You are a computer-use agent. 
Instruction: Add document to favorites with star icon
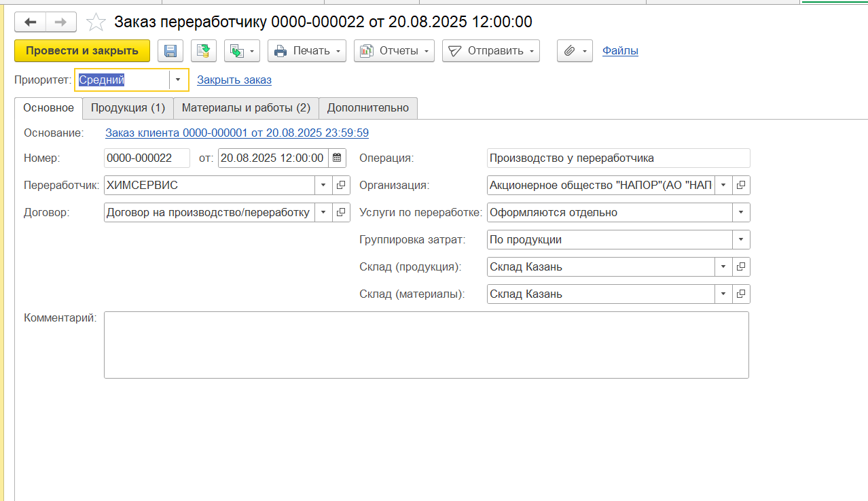(x=96, y=23)
